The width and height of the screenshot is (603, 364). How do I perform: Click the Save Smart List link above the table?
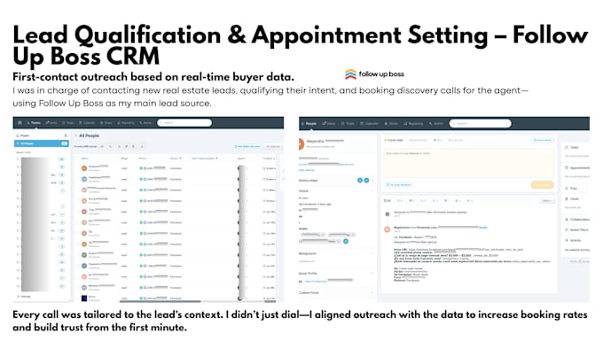[x=247, y=146]
